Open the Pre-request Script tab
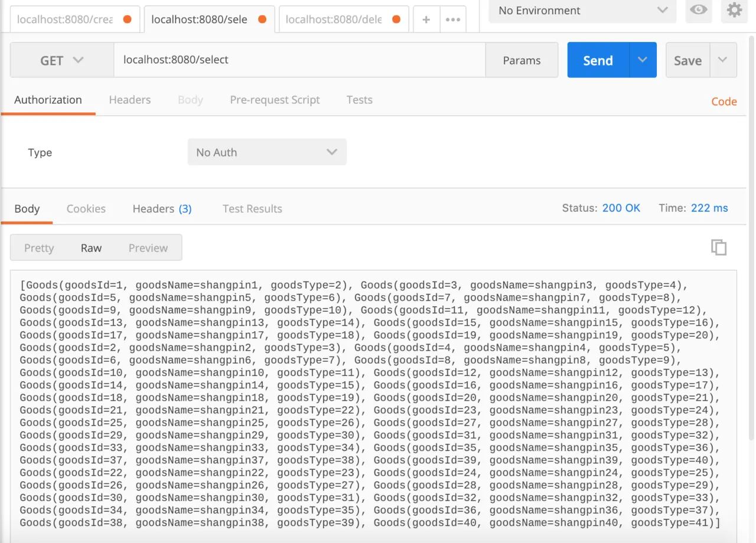This screenshot has width=756, height=543. [275, 100]
